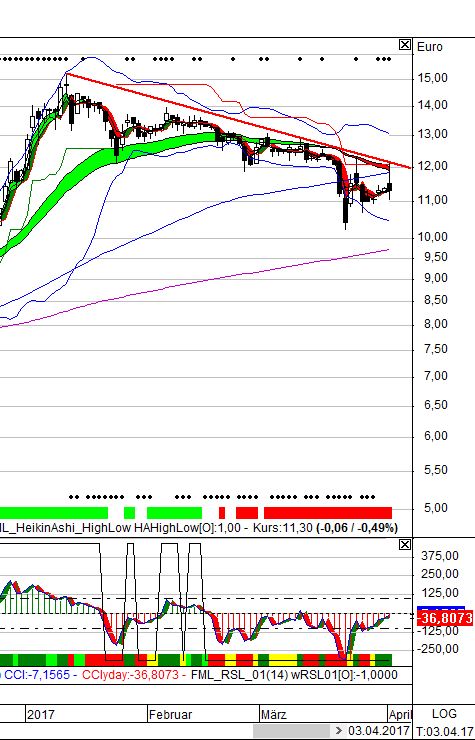Select the Februar label on time axis
475x740 pixels.
[170, 715]
